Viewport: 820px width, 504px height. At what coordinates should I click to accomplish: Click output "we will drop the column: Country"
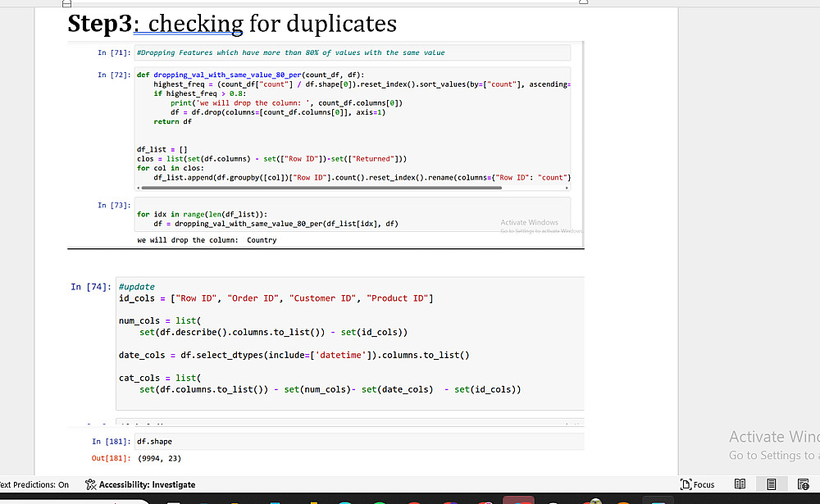click(207, 240)
